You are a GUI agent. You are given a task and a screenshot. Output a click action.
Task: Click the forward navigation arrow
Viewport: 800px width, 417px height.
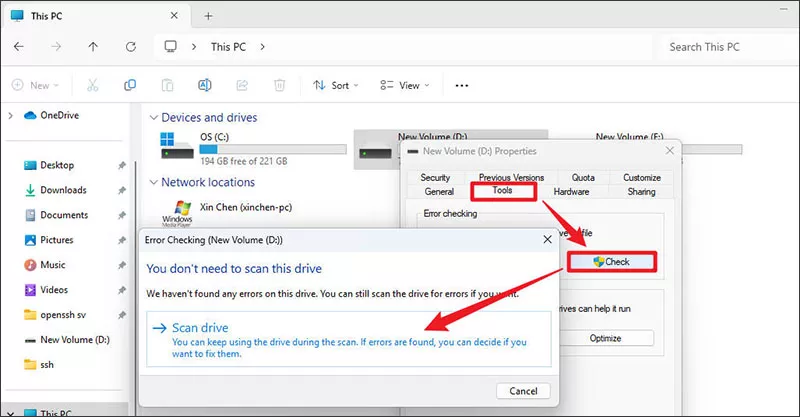pos(56,46)
